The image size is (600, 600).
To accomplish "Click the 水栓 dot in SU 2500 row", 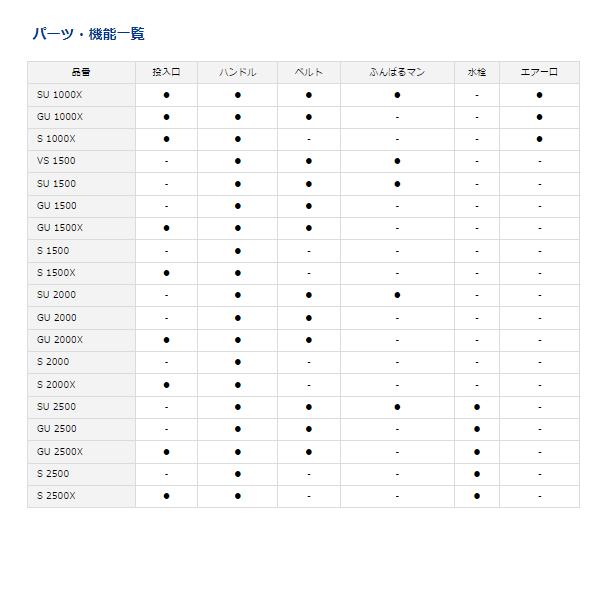I will pos(477,407).
